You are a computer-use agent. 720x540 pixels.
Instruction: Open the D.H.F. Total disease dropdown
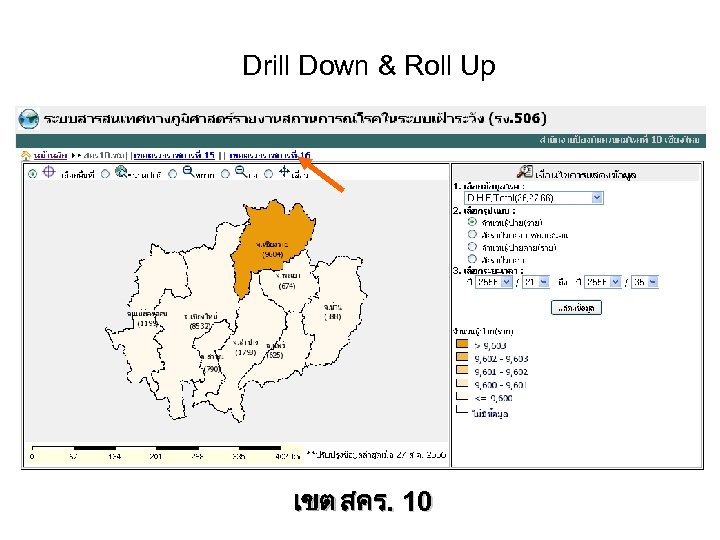pyautogui.click(x=534, y=198)
